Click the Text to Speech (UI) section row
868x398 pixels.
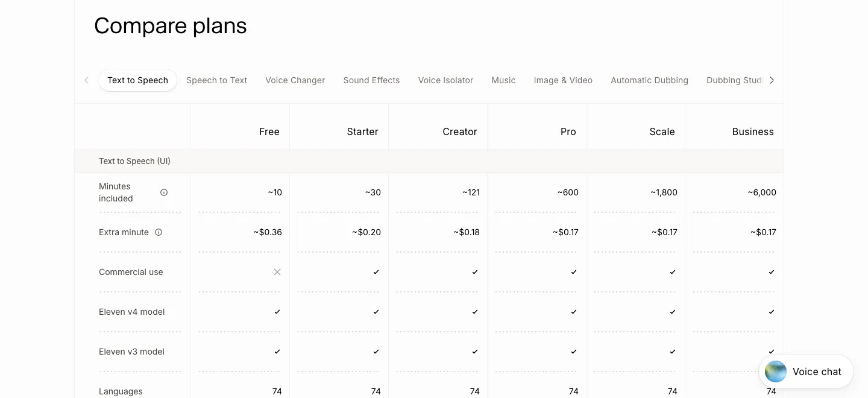pos(429,161)
